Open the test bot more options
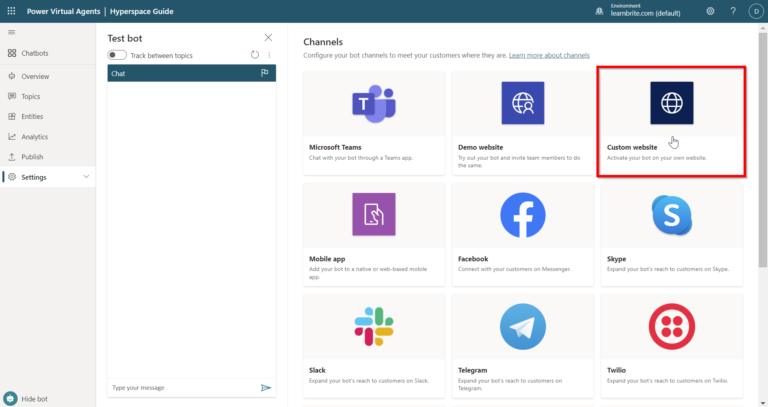The image size is (768, 407). (269, 55)
